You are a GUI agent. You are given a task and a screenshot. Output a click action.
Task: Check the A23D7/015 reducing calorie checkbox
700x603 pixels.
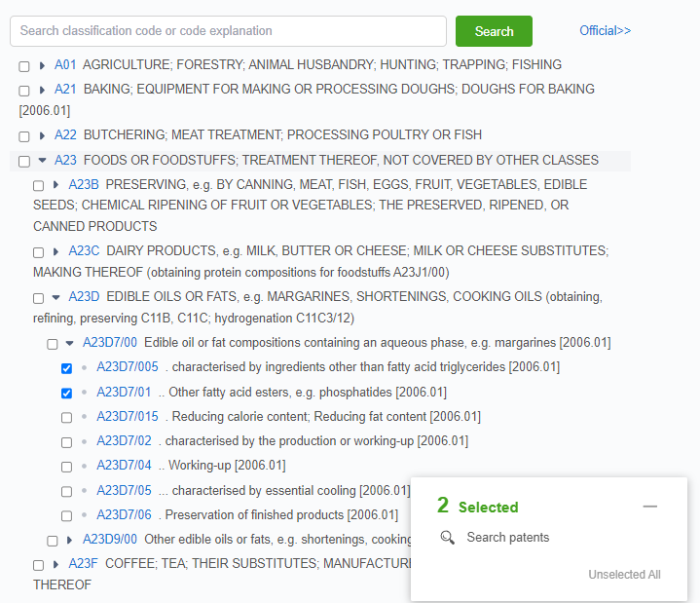(66, 417)
